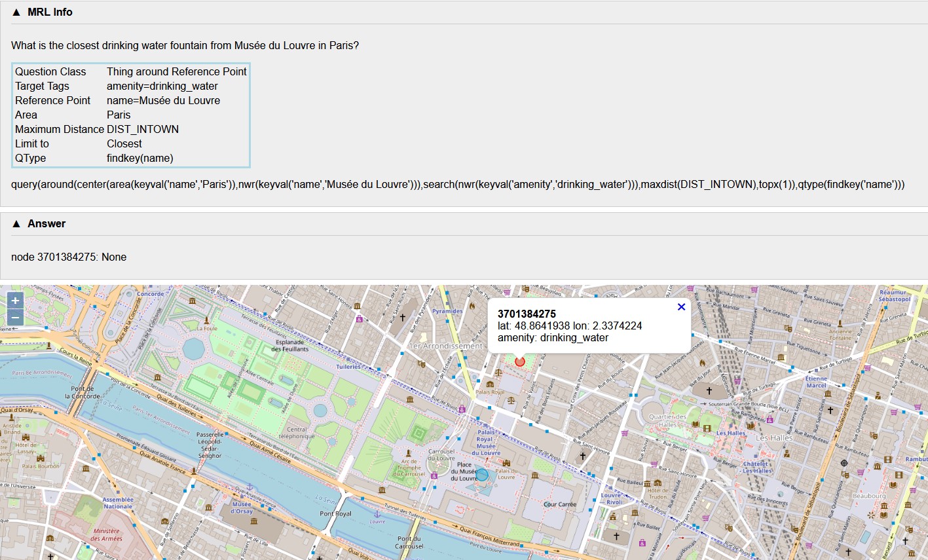Click the lat/lon coordinates in the popup

click(x=570, y=326)
